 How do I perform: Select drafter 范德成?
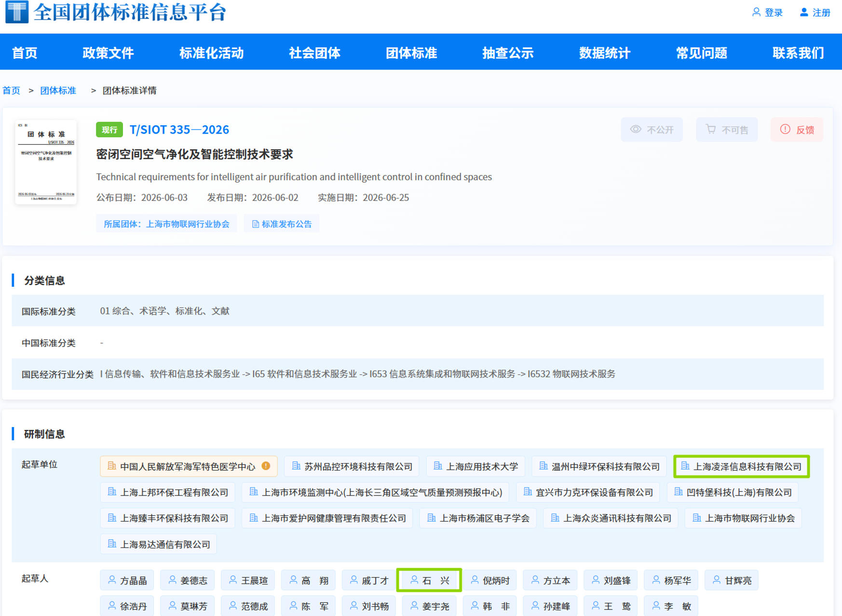coord(248,606)
